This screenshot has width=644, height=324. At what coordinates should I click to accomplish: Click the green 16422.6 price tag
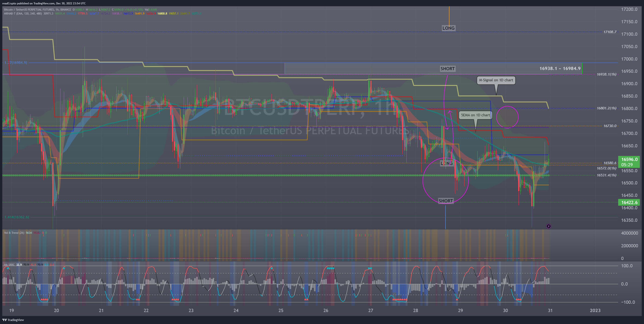[629, 202]
